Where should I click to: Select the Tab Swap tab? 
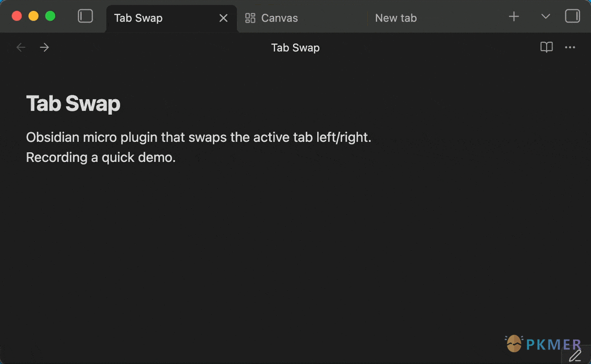pos(171,18)
